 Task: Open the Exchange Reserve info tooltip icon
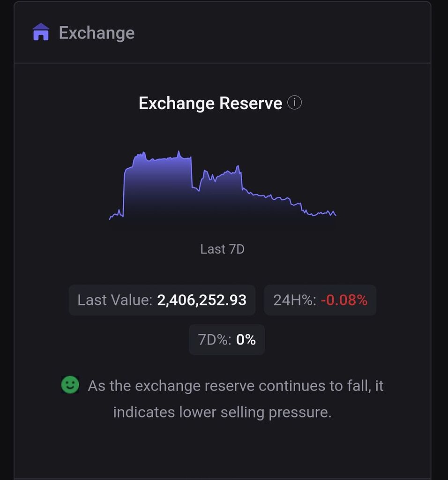coord(294,102)
